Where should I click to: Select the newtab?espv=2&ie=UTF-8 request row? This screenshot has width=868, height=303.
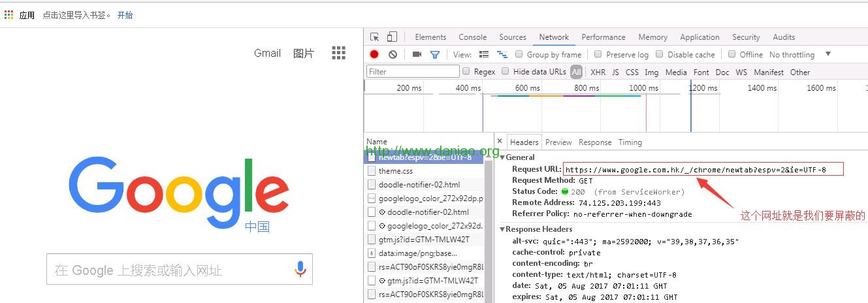pos(423,157)
